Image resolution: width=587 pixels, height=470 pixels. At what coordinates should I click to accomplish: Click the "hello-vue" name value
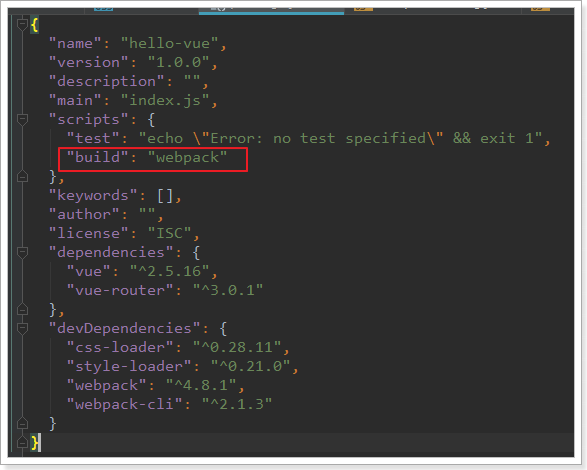coord(169,43)
